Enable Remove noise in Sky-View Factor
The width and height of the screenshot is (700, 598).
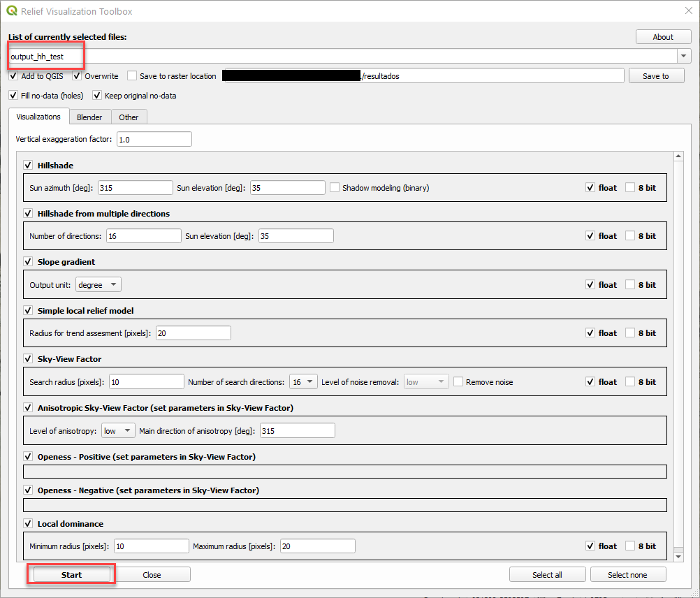pos(458,381)
